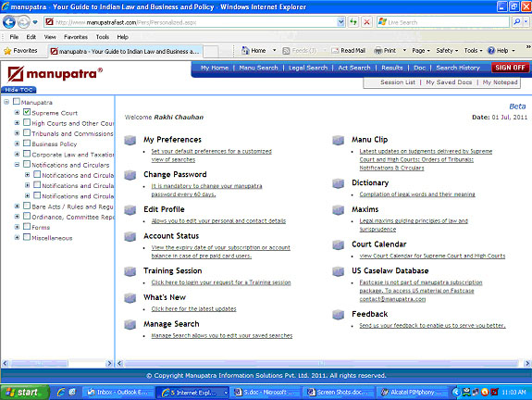Viewport: 532px width, 400px height.
Task: Check the High Courts and Other Courts checkbox
Action: click(x=27, y=122)
